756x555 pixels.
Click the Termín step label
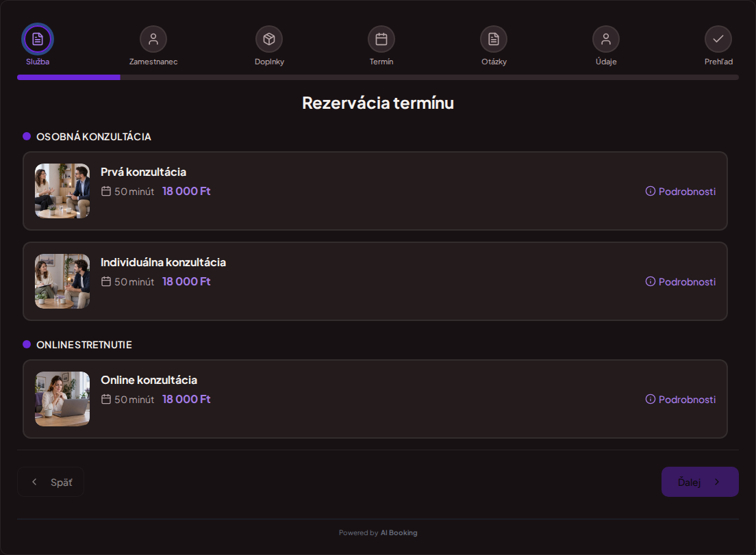pyautogui.click(x=381, y=62)
